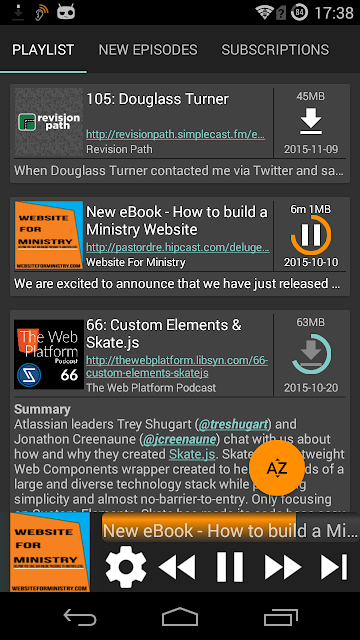This screenshot has width=360, height=640.
Task: Rewind the current episode
Action: 177,567
